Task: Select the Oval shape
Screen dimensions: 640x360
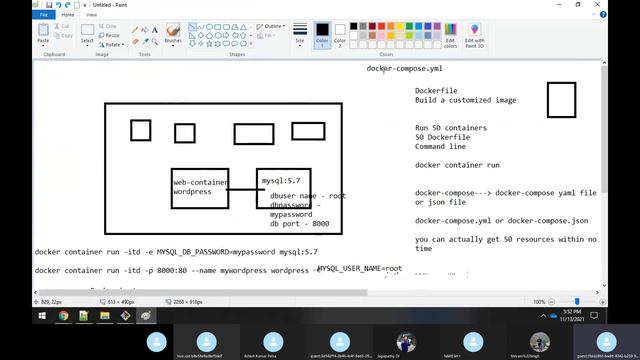Action: [209, 27]
